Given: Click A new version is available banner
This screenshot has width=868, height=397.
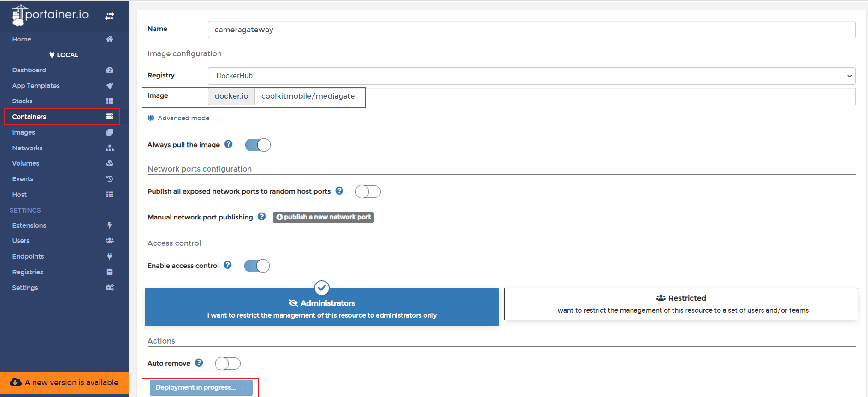Looking at the screenshot, I should pos(64,383).
